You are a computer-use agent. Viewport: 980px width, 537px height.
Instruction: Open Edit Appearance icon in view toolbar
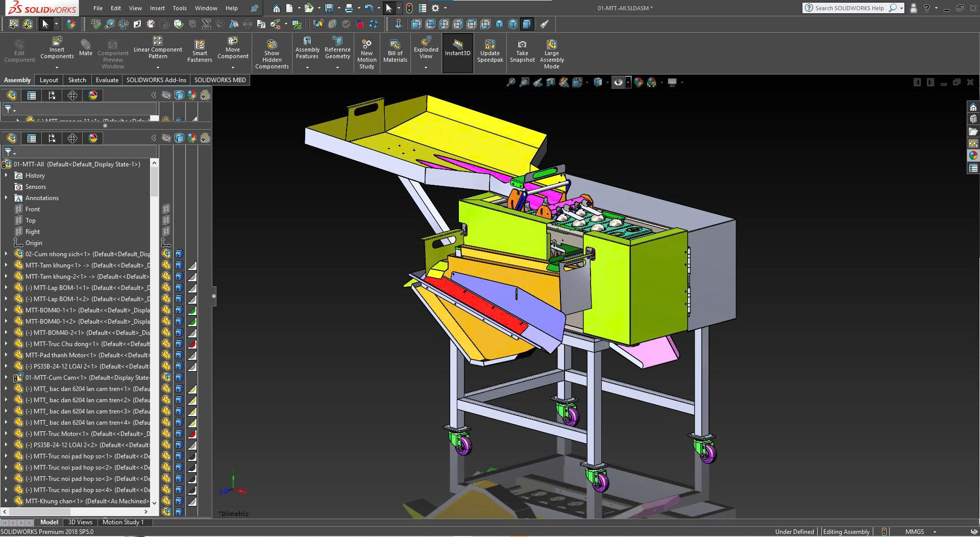click(638, 82)
